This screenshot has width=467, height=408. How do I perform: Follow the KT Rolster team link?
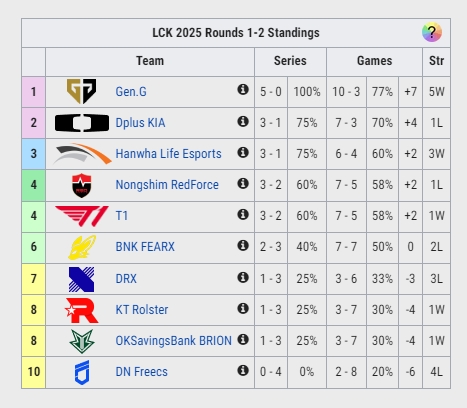click(142, 310)
